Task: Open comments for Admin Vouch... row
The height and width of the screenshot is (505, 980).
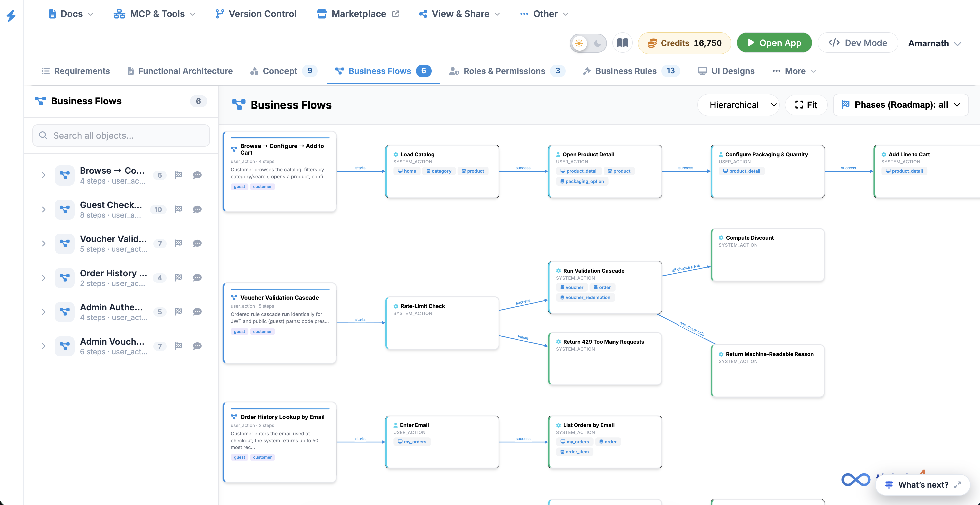Action: pos(197,346)
